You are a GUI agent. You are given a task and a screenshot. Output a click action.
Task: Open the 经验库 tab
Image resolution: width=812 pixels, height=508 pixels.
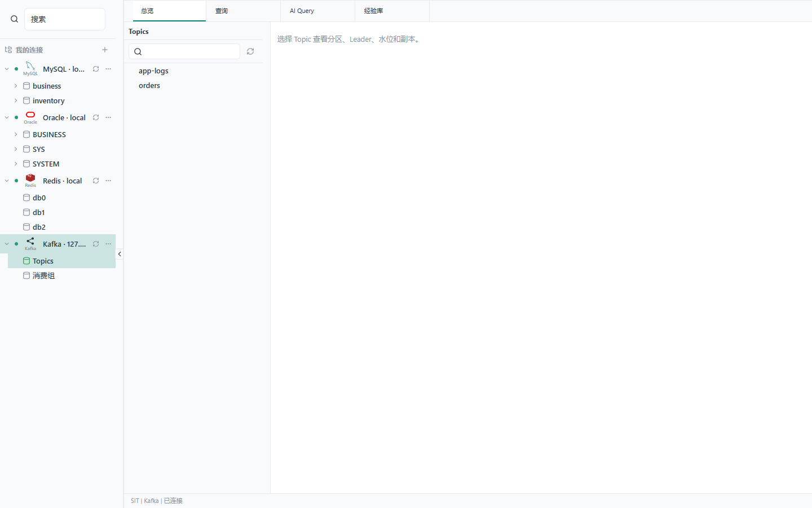click(x=392, y=11)
